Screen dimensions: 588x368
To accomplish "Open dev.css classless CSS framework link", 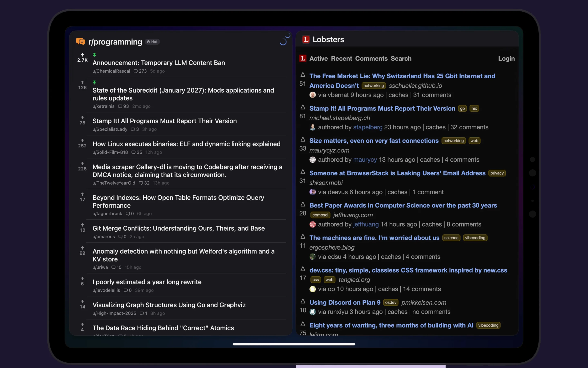I will pos(408,270).
